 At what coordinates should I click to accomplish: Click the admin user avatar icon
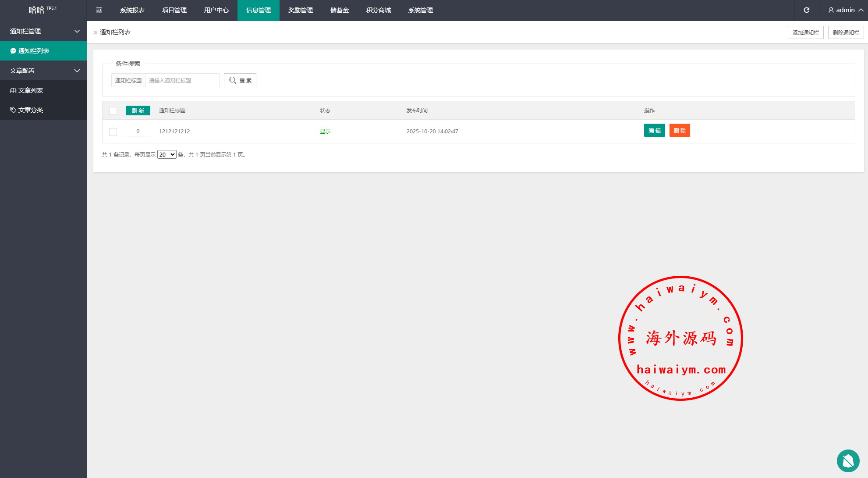pyautogui.click(x=831, y=10)
